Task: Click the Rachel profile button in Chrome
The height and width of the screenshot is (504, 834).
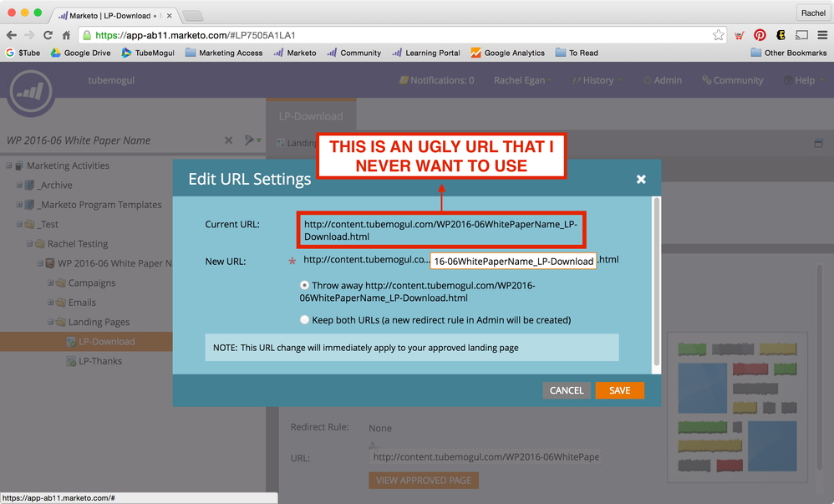Action: [x=813, y=13]
